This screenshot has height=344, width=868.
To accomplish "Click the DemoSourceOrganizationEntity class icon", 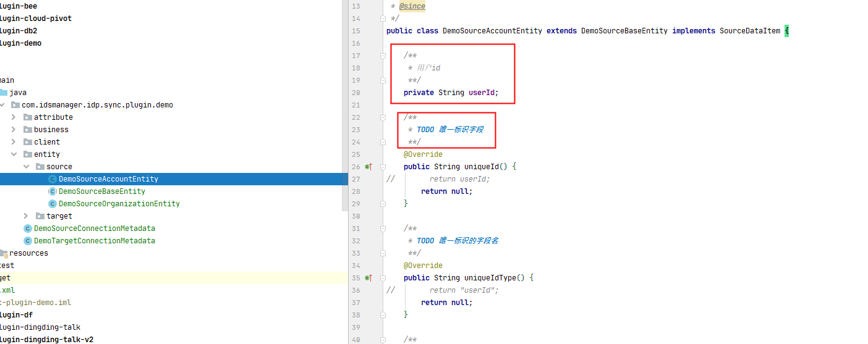I will tap(53, 204).
